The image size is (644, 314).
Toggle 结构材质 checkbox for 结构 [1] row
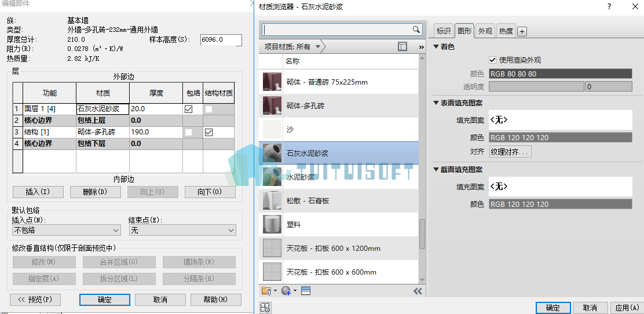[x=208, y=132]
